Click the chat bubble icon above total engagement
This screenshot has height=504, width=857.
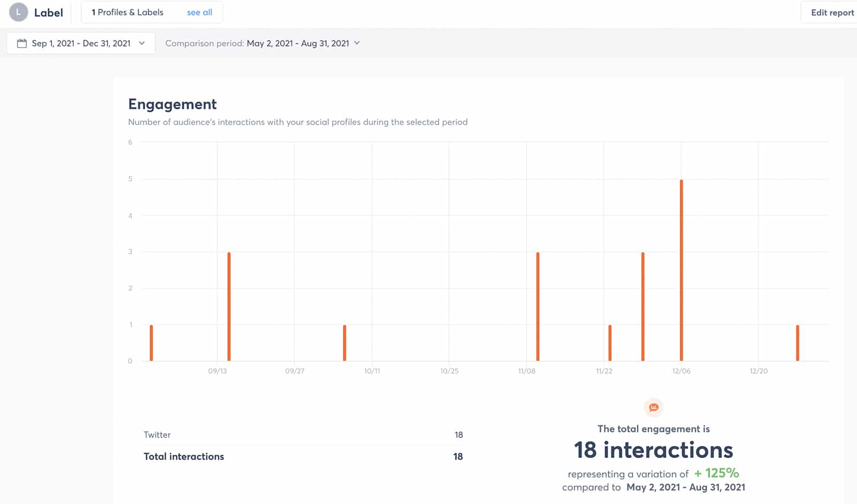(x=653, y=408)
